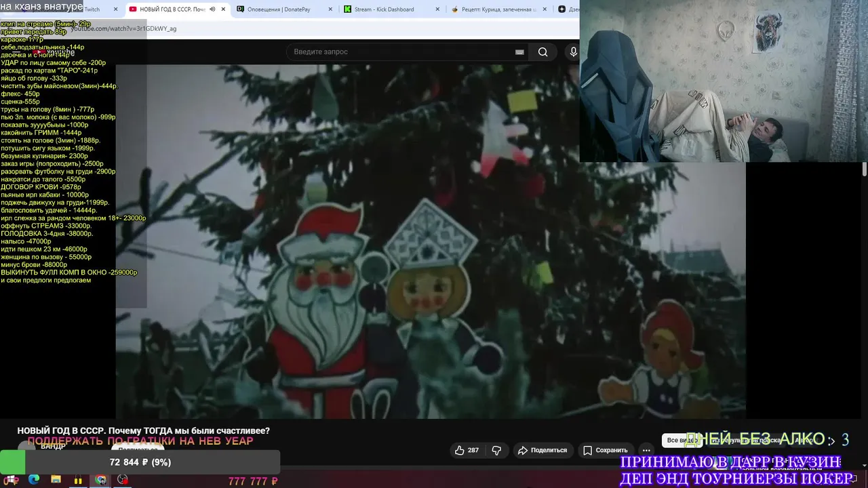Click the Сохранить save button
The width and height of the screenshot is (868, 488).
pos(605,450)
